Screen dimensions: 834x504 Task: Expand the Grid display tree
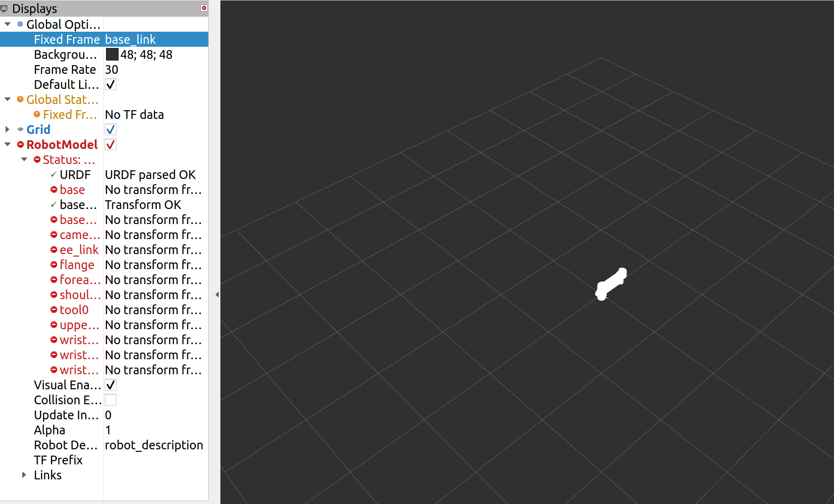(7, 129)
